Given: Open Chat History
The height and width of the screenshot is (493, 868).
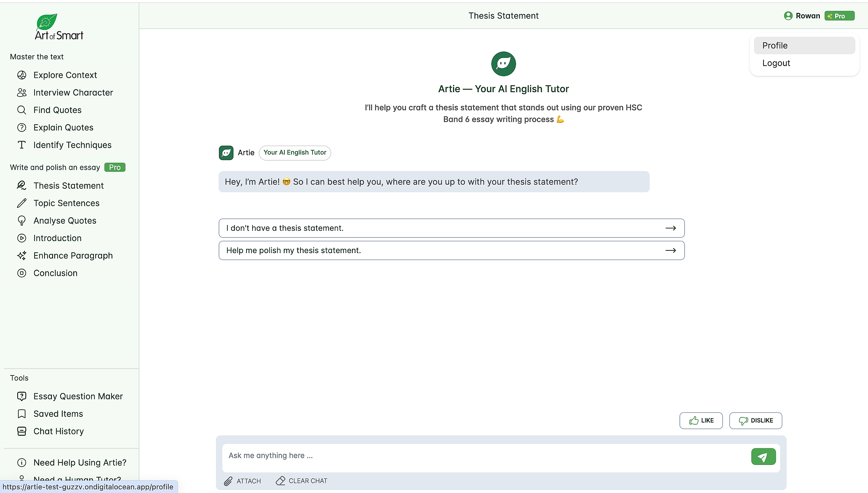Looking at the screenshot, I should pos(58,431).
